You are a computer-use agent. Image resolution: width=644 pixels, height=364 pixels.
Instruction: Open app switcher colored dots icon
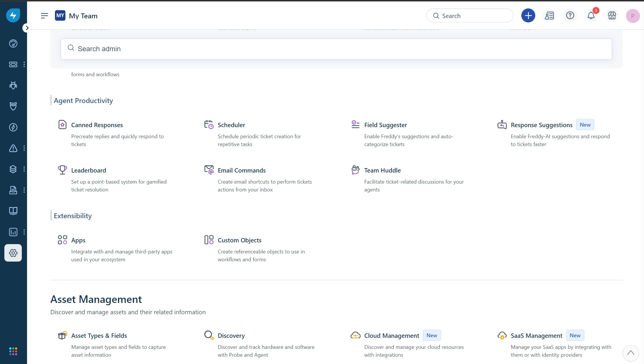[x=13, y=351]
